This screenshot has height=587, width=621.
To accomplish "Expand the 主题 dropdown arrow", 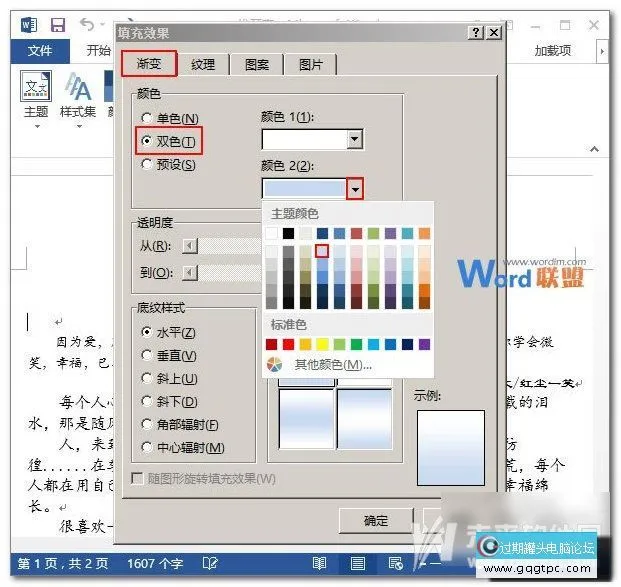I will pos(37,126).
